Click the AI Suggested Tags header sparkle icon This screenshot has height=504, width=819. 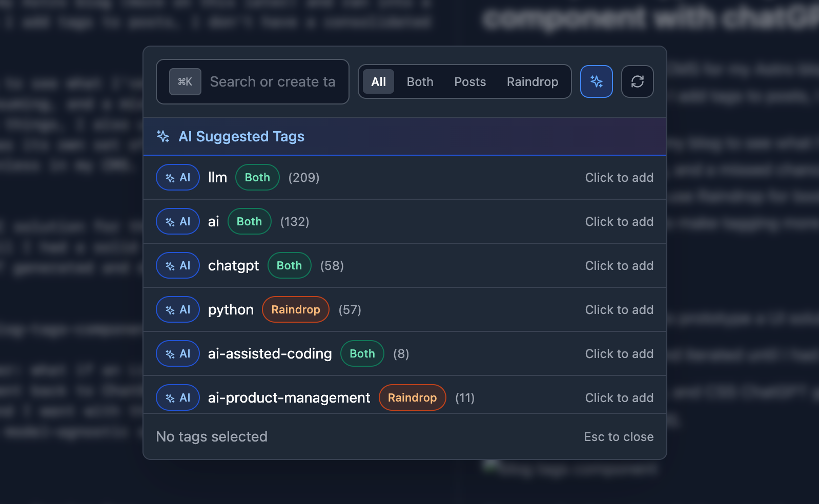pos(163,136)
